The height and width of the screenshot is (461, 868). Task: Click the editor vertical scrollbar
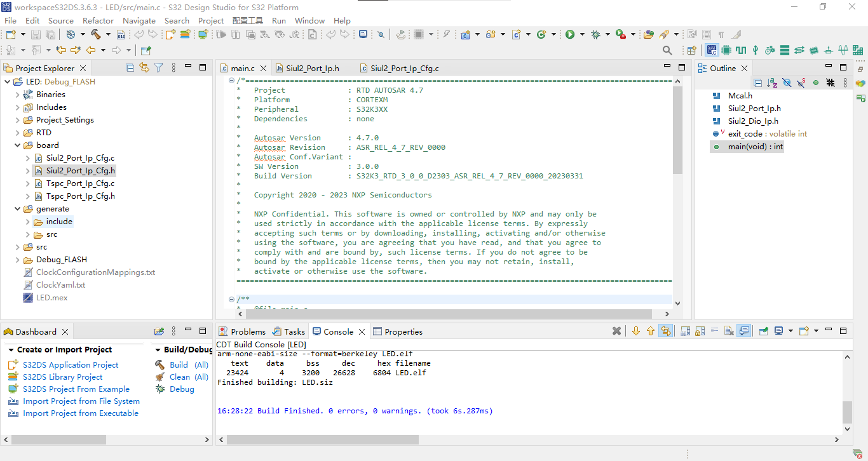point(677,192)
